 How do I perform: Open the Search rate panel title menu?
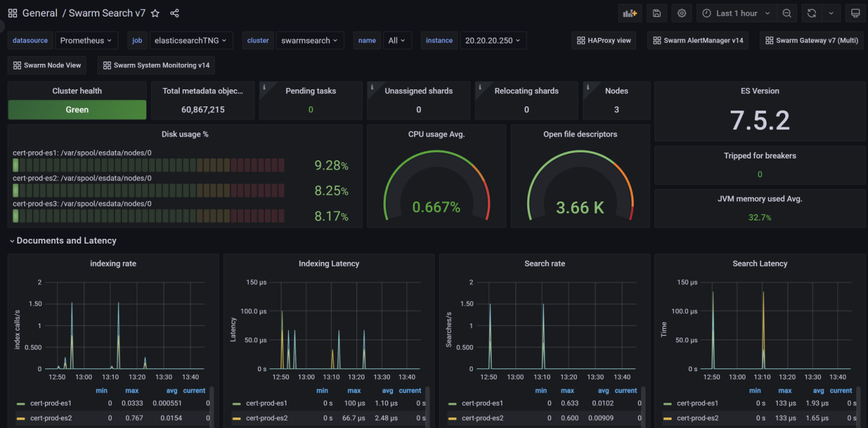point(545,264)
